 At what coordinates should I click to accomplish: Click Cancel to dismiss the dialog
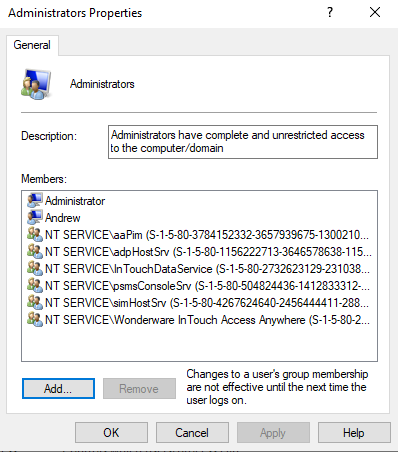(x=192, y=433)
